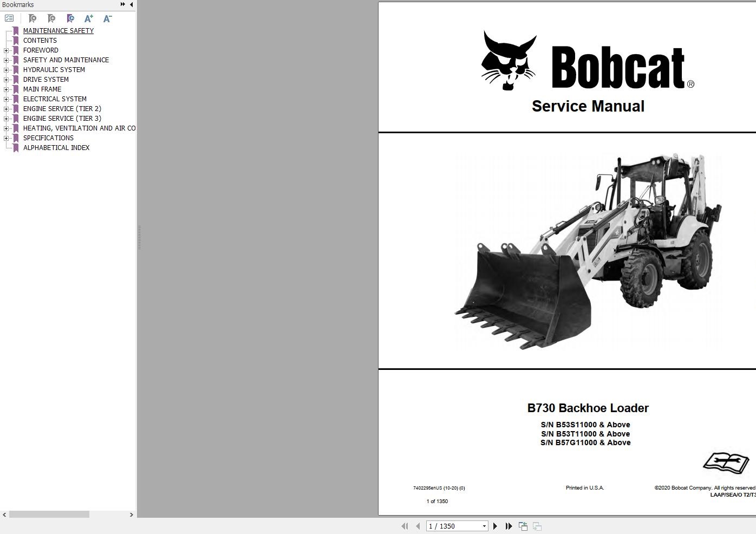Click the "Printed in U.S.A." text
The height and width of the screenshot is (534, 756).
click(585, 487)
